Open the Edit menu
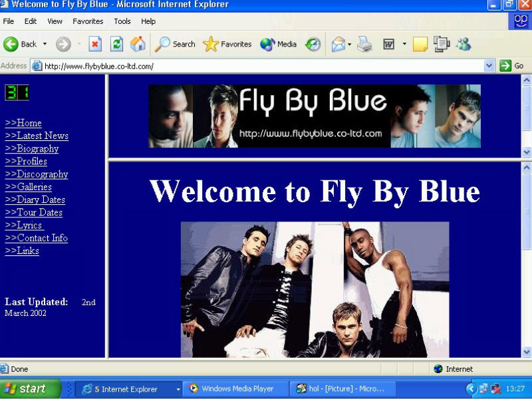Image resolution: width=532 pixels, height=399 pixels. [30, 21]
